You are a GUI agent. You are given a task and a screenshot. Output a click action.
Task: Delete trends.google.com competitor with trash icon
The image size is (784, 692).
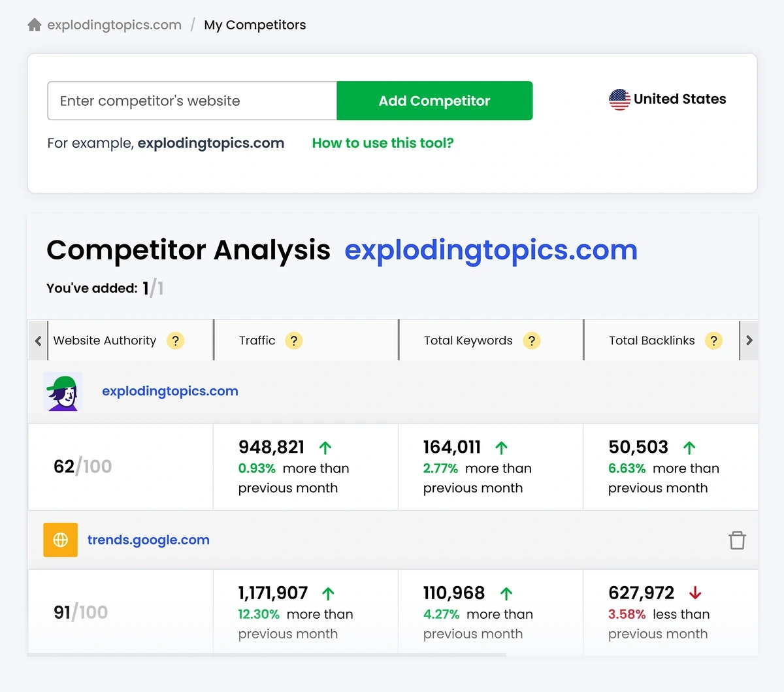pos(737,540)
